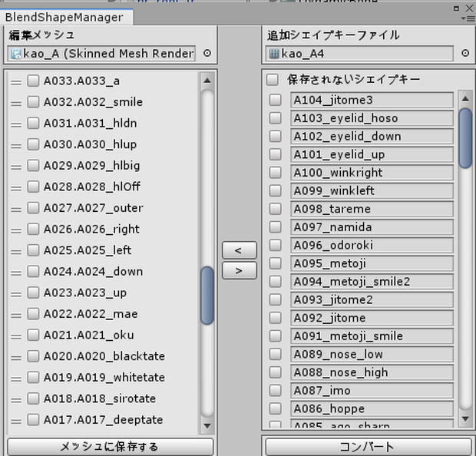Grab the drag handle for A023.A023_up

coord(16,294)
